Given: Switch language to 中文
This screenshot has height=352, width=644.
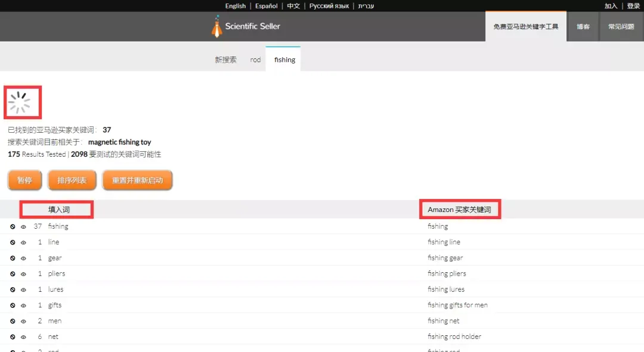Looking at the screenshot, I should (x=293, y=6).
